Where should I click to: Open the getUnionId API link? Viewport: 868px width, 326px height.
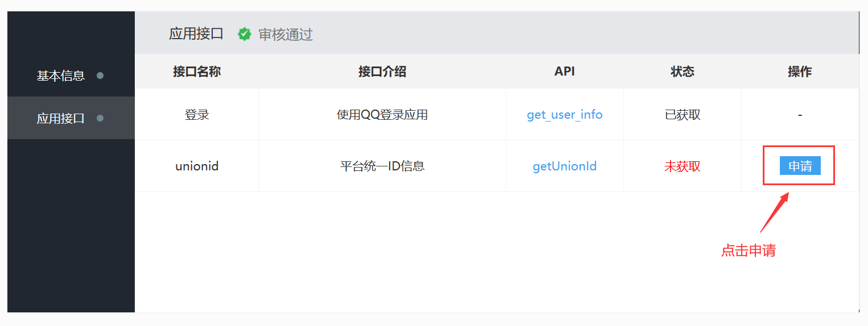pyautogui.click(x=564, y=166)
